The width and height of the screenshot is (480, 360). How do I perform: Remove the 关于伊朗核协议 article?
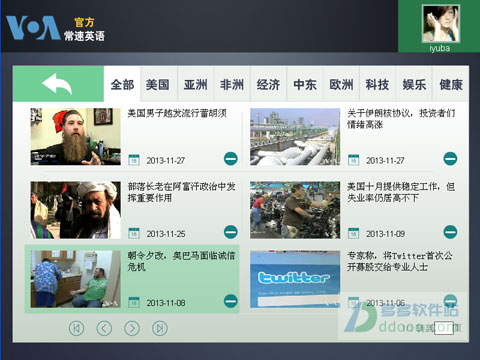[x=450, y=159]
